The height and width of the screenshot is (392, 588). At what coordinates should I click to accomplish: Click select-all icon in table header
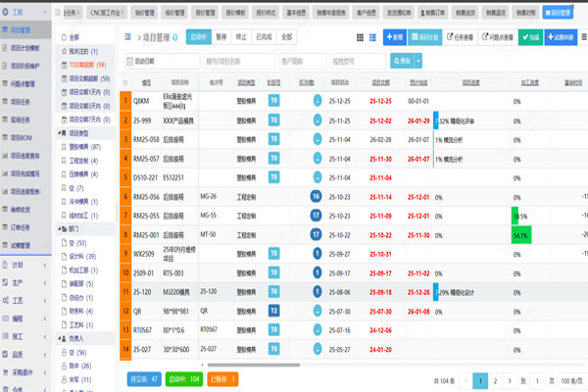pyautogui.click(x=125, y=82)
